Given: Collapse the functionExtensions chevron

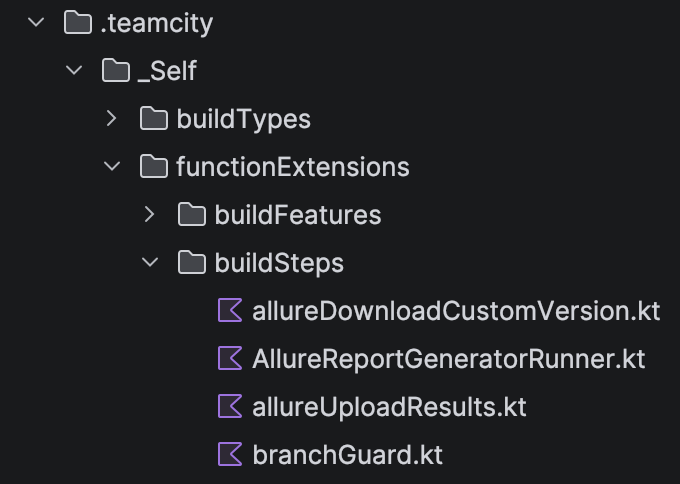Looking at the screenshot, I should (112, 166).
